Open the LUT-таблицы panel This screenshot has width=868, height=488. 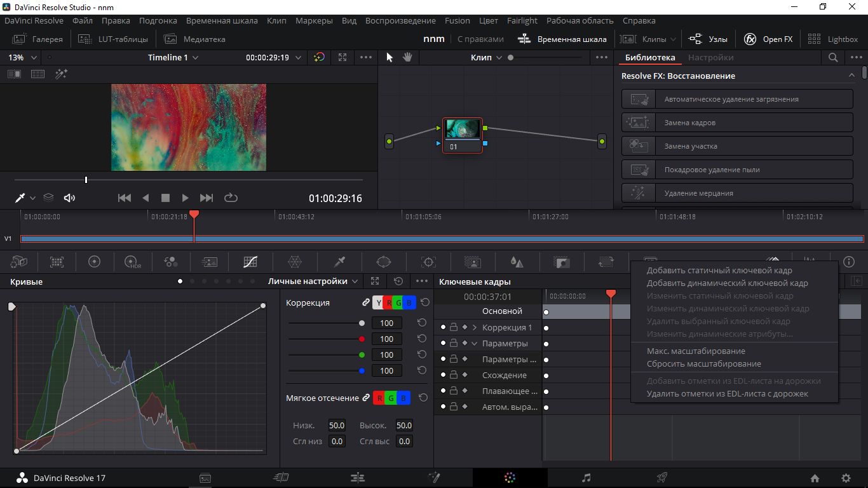click(113, 39)
